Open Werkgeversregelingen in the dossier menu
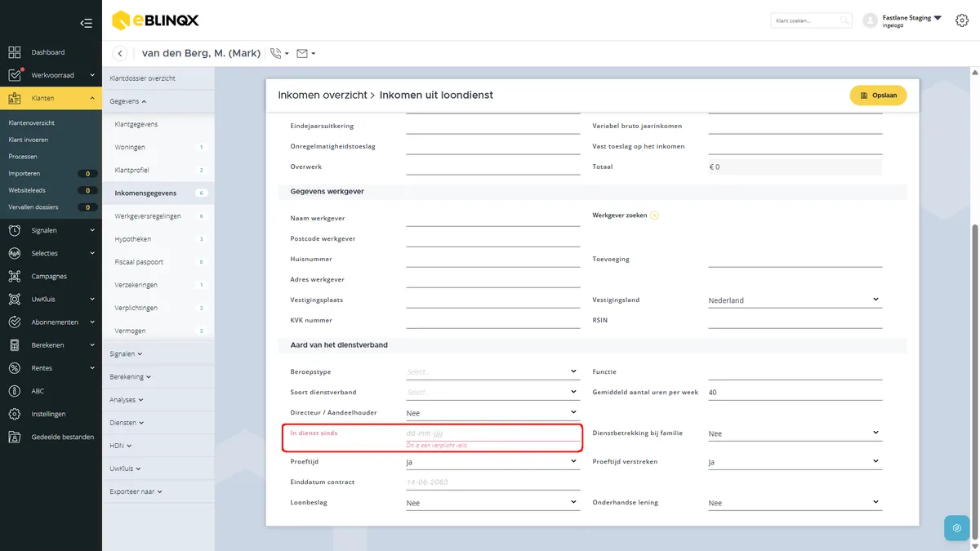The height and width of the screenshot is (551, 980). click(148, 216)
